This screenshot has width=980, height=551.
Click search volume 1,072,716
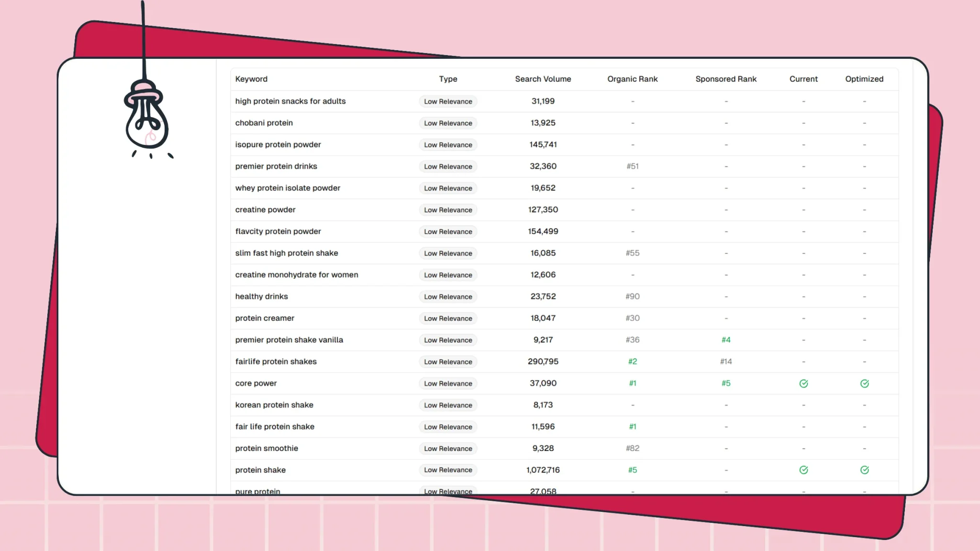pyautogui.click(x=543, y=470)
